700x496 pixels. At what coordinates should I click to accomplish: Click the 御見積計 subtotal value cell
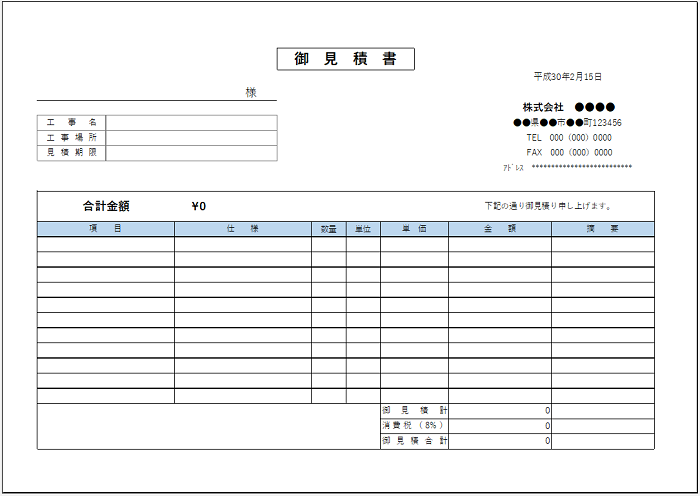(500, 411)
